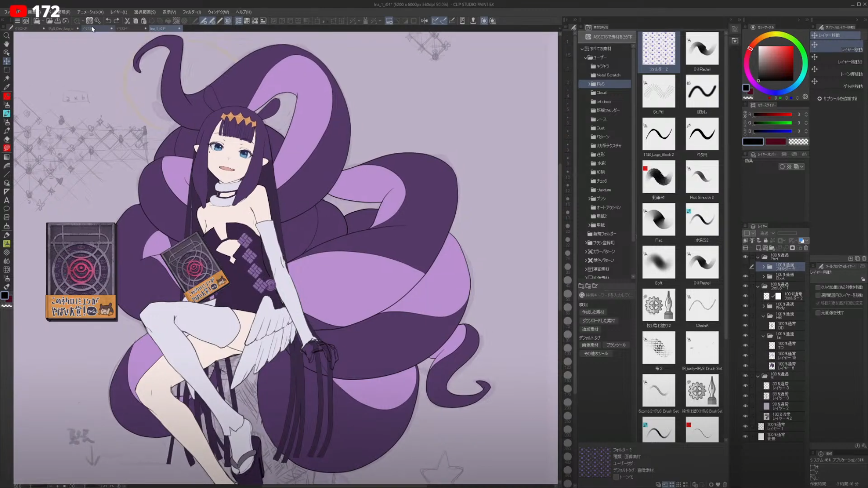Select the Auto select wand tool
868x488 pixels.
(x=7, y=78)
